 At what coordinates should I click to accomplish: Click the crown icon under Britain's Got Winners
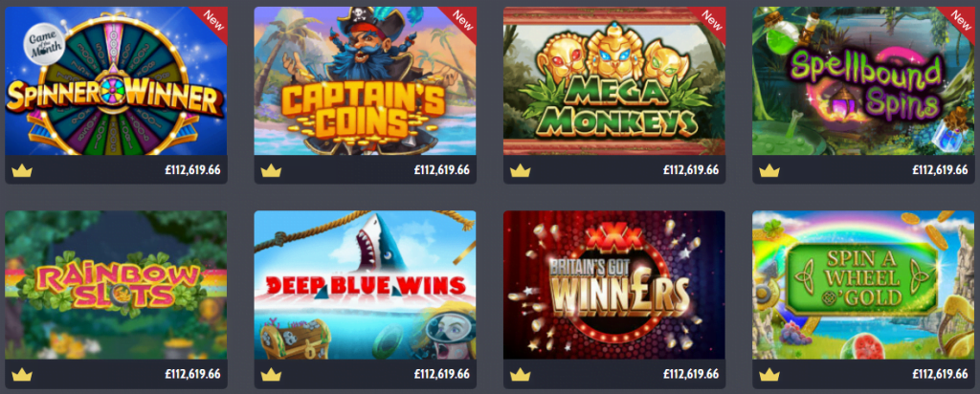520,375
